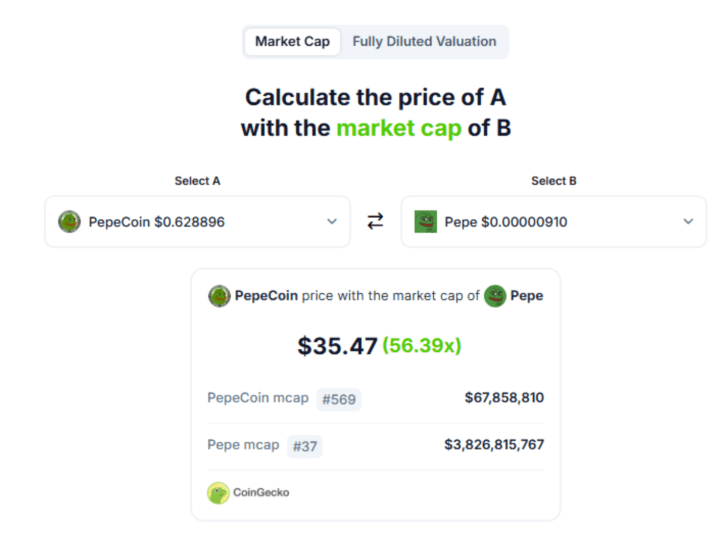Click the #37 rank badge
The image size is (727, 536).
click(305, 446)
